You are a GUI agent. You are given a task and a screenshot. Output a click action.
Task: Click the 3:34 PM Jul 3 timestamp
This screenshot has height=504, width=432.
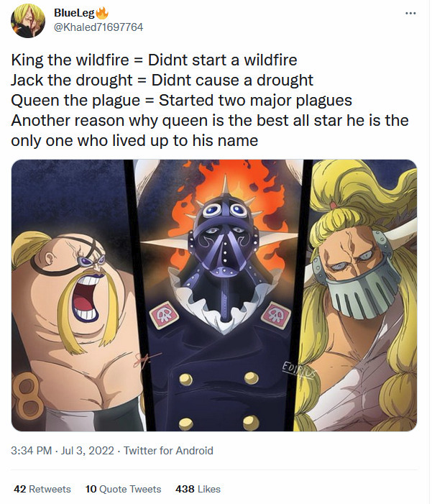coord(61,451)
